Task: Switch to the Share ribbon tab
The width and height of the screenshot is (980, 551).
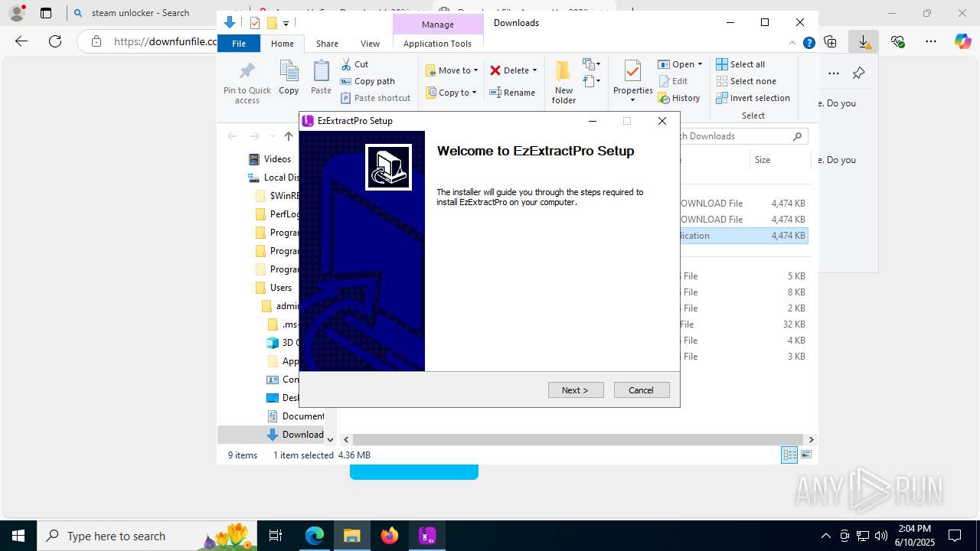Action: 327,44
